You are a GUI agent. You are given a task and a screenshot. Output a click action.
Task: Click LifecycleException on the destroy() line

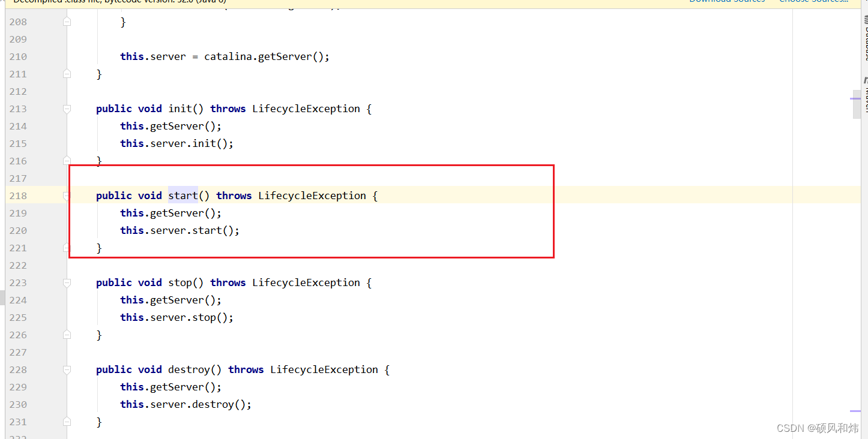pyautogui.click(x=324, y=369)
